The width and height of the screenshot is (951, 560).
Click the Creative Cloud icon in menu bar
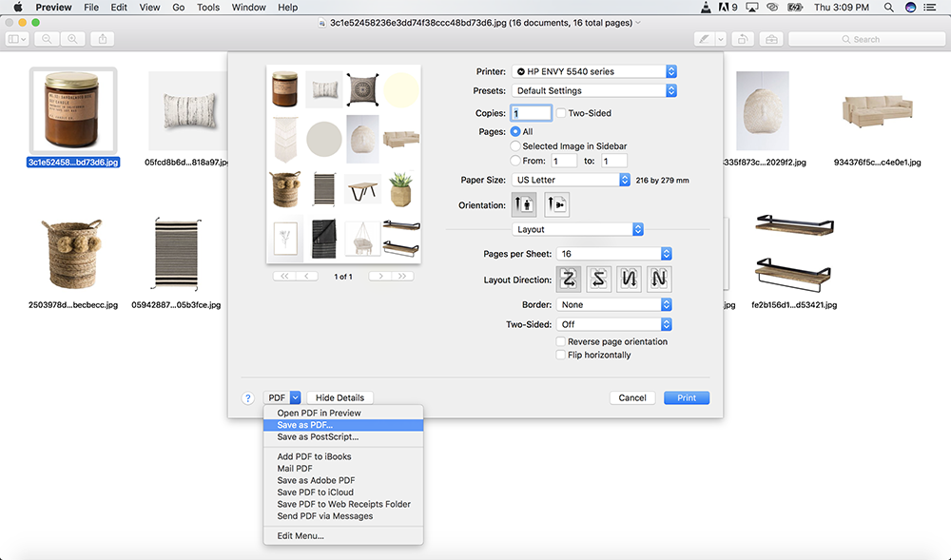point(772,8)
